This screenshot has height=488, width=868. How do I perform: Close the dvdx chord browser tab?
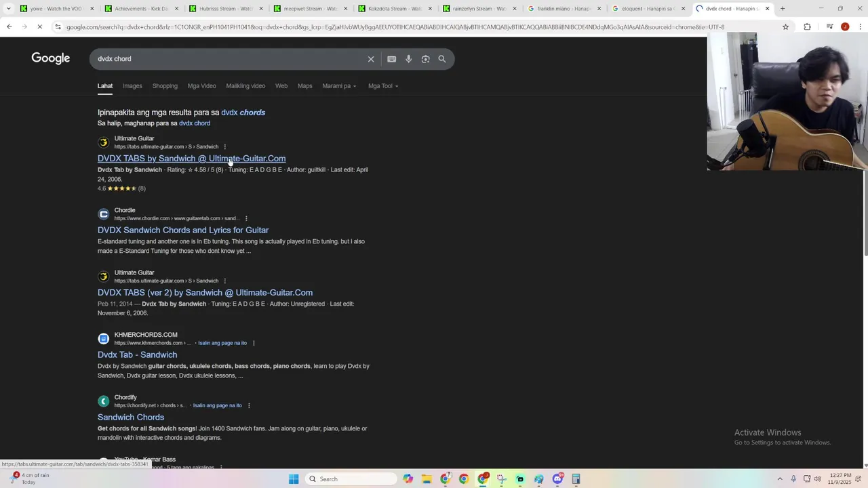coord(767,9)
